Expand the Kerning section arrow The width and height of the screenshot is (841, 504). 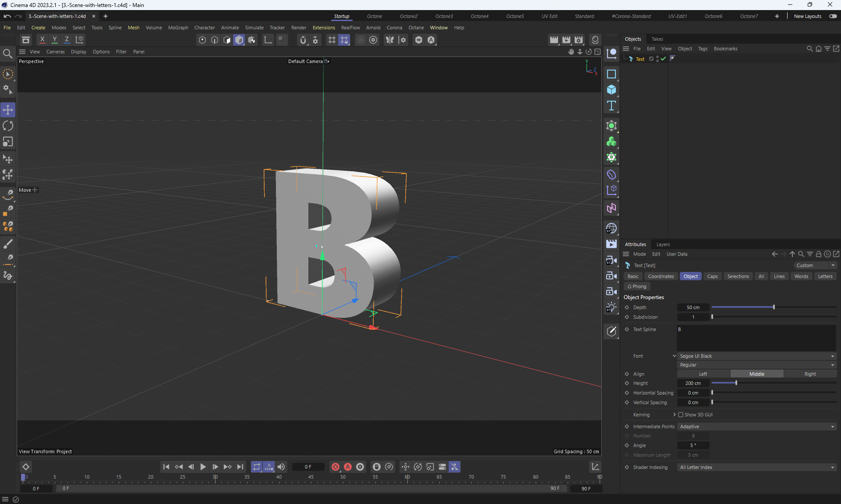click(x=674, y=415)
